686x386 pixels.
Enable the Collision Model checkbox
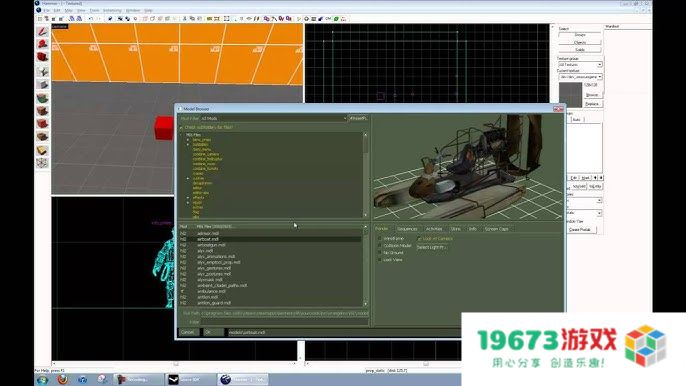point(379,246)
